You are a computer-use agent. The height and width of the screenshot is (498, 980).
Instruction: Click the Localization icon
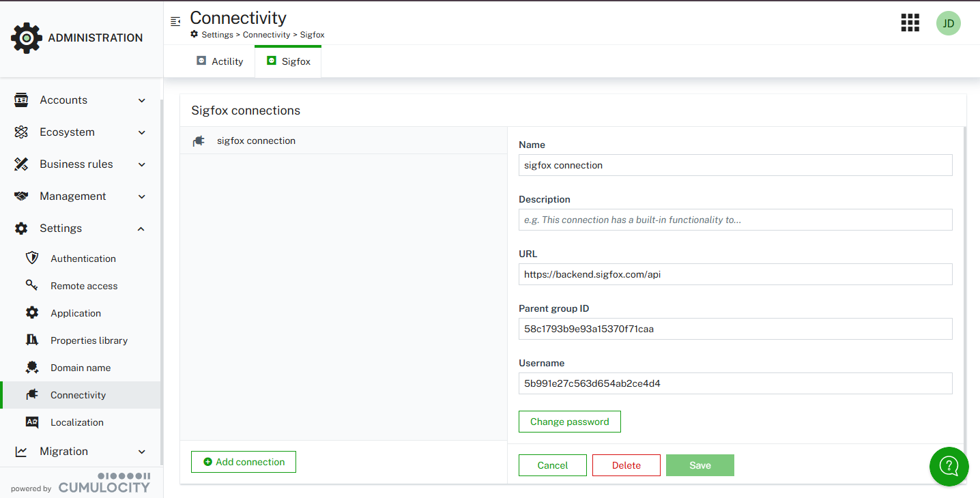click(x=32, y=422)
